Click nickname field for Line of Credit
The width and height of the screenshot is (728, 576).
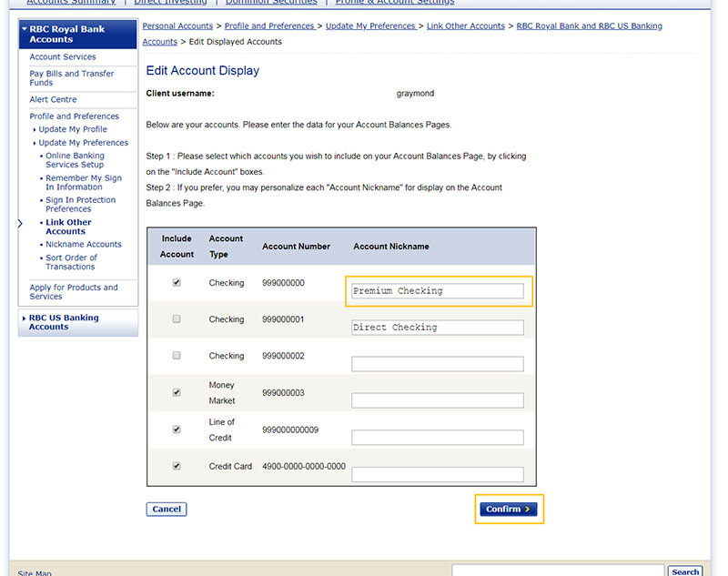click(x=438, y=437)
